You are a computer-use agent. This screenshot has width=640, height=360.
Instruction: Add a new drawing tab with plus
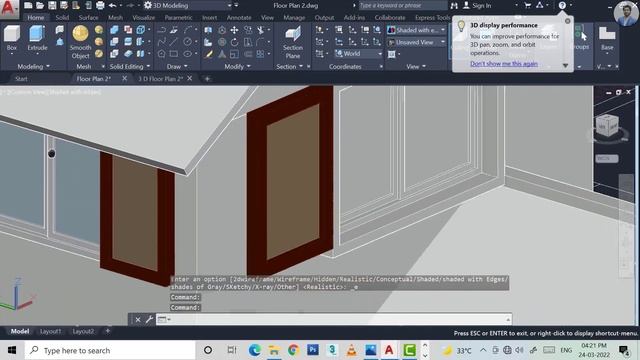click(x=207, y=78)
